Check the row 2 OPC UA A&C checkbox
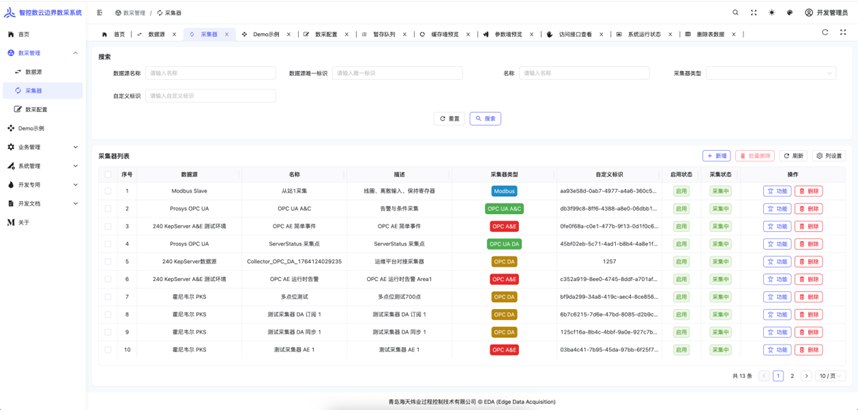The height and width of the screenshot is (410, 858). click(108, 209)
